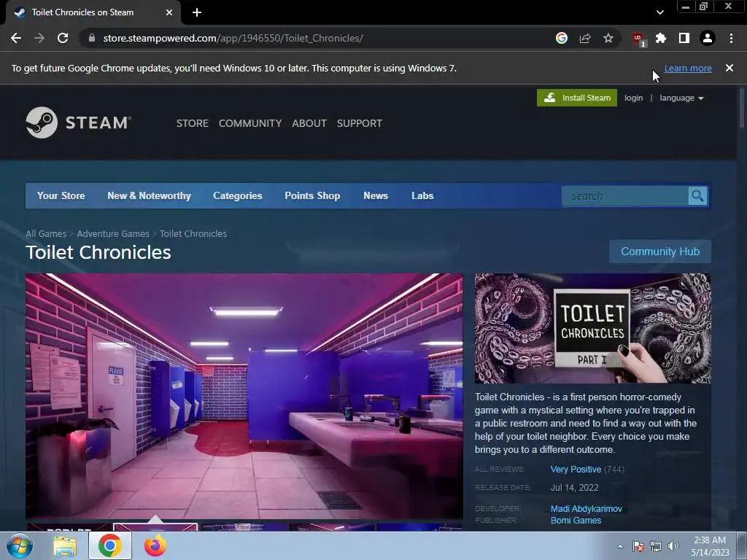Open the volume speaker tray icon
Screen dimensions: 747x560
click(x=673, y=546)
